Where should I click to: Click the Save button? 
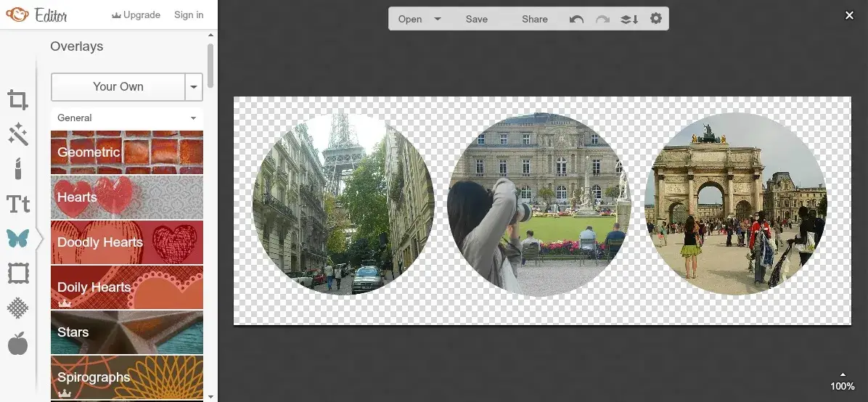[x=477, y=19]
